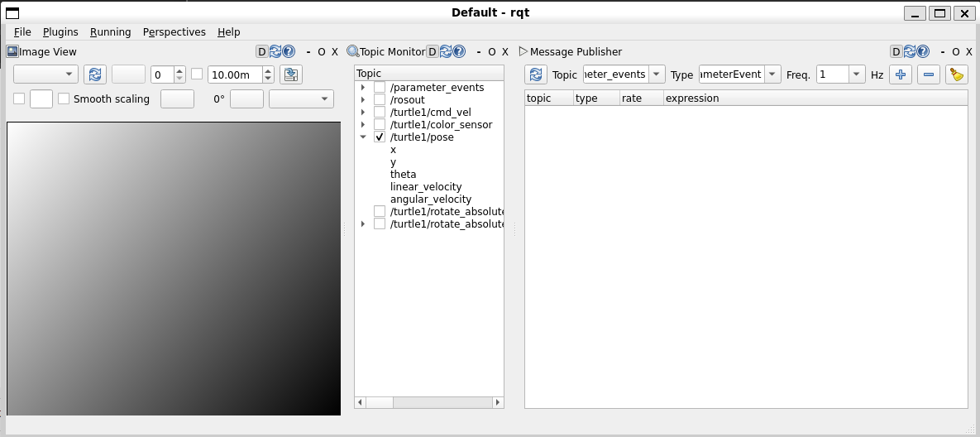The height and width of the screenshot is (437, 980).
Task: Reload the Topic Monitor plugin
Action: 446,52
